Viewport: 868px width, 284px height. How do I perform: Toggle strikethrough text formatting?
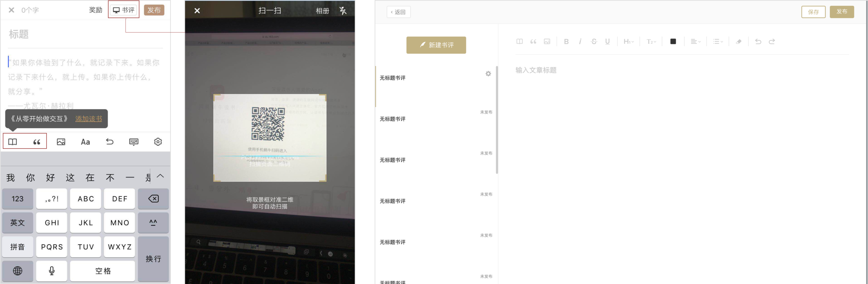click(594, 41)
